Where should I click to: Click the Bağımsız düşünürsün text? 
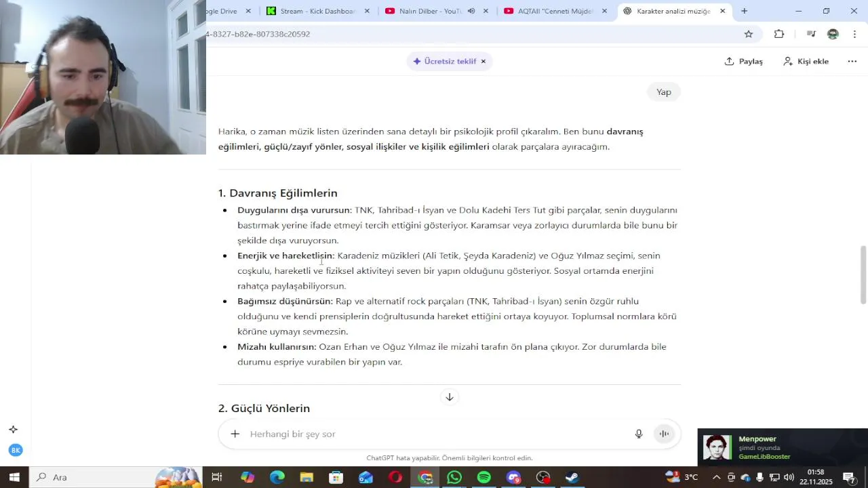(x=285, y=301)
